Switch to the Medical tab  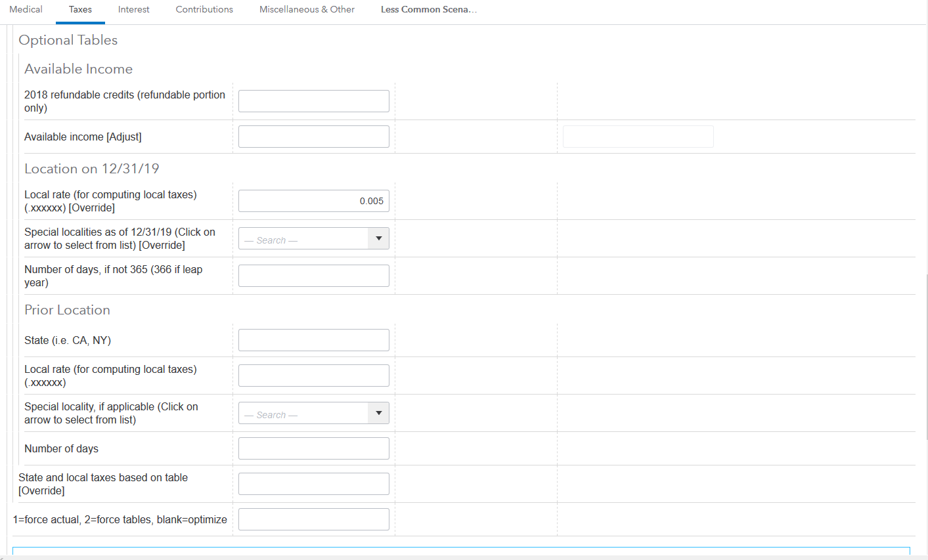tap(26, 10)
